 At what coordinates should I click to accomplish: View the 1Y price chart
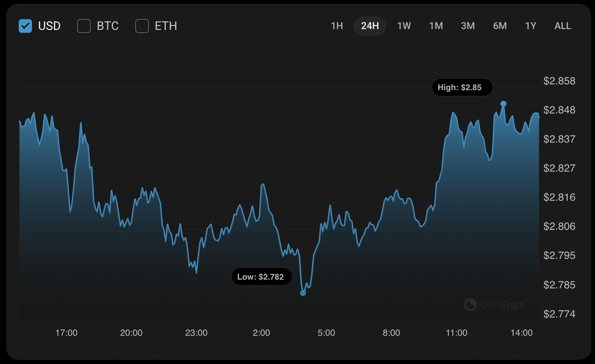point(531,26)
